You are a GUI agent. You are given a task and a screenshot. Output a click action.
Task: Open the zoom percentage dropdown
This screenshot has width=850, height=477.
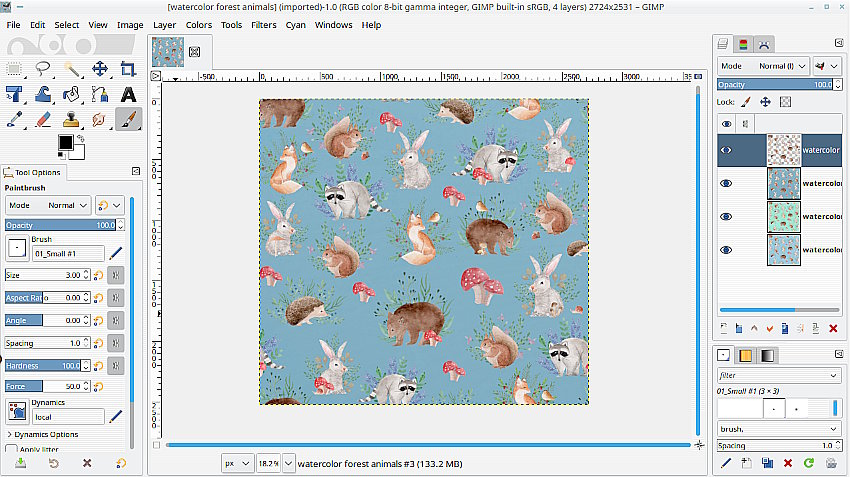289,463
